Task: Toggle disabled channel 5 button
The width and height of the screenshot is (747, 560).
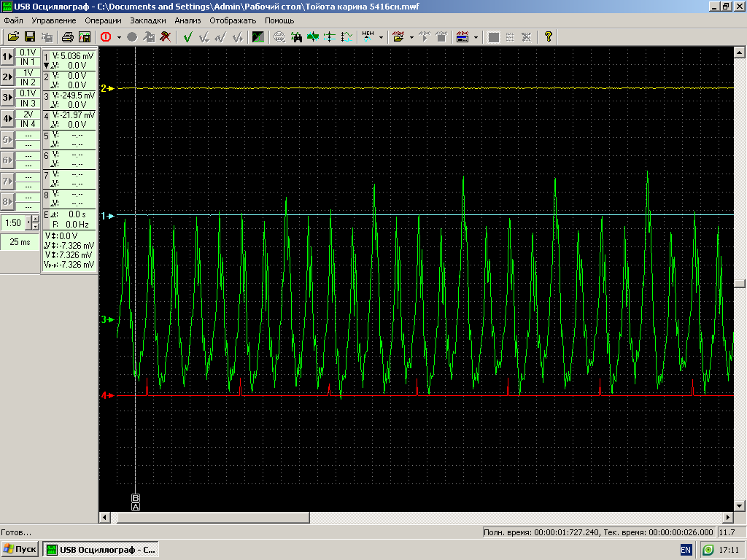Action: click(7, 139)
